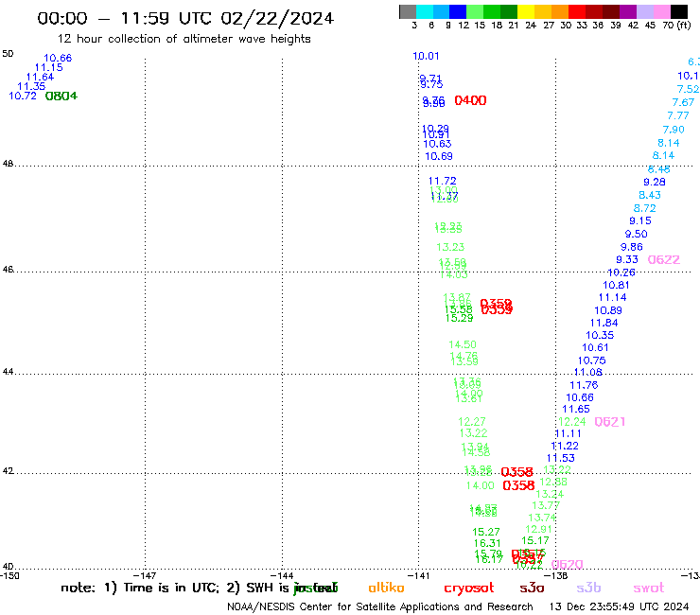Click wave height value 16.31
700x615 pixels.
[x=487, y=543]
